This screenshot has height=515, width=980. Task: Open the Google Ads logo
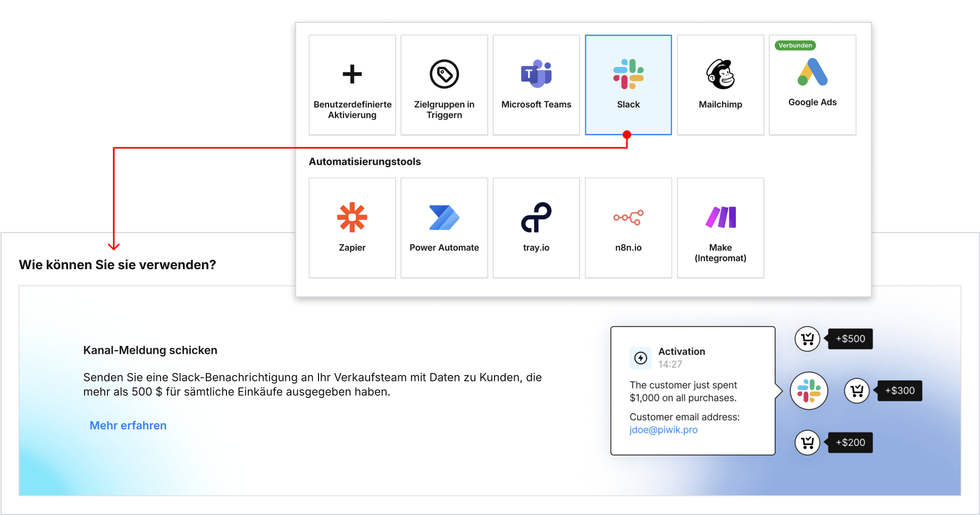click(x=813, y=72)
